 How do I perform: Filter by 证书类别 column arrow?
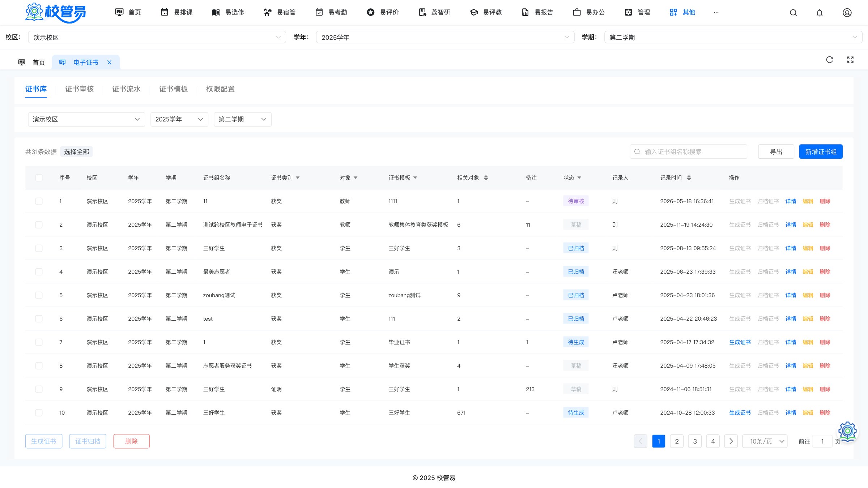click(x=298, y=178)
